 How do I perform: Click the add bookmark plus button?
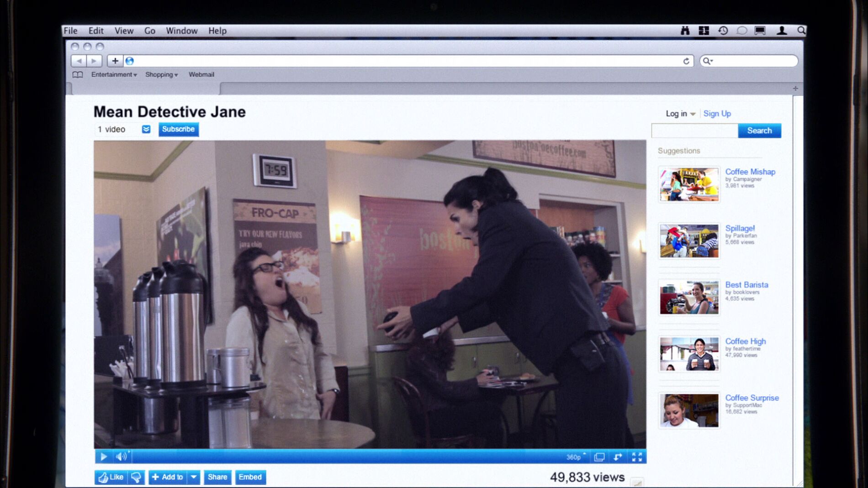115,61
